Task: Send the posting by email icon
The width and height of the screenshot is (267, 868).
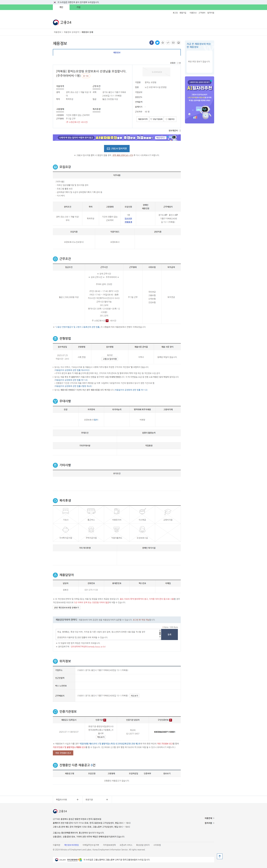Action: coord(173,42)
